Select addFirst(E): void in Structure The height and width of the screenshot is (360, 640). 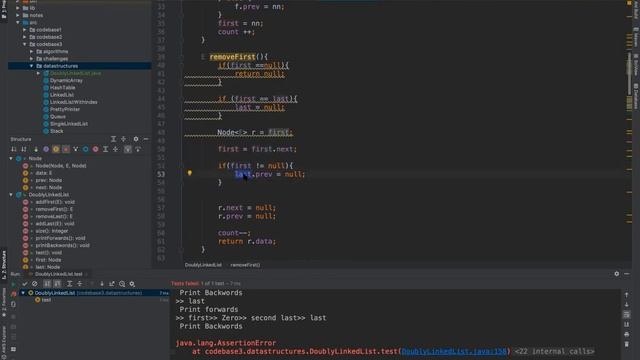click(x=55, y=202)
